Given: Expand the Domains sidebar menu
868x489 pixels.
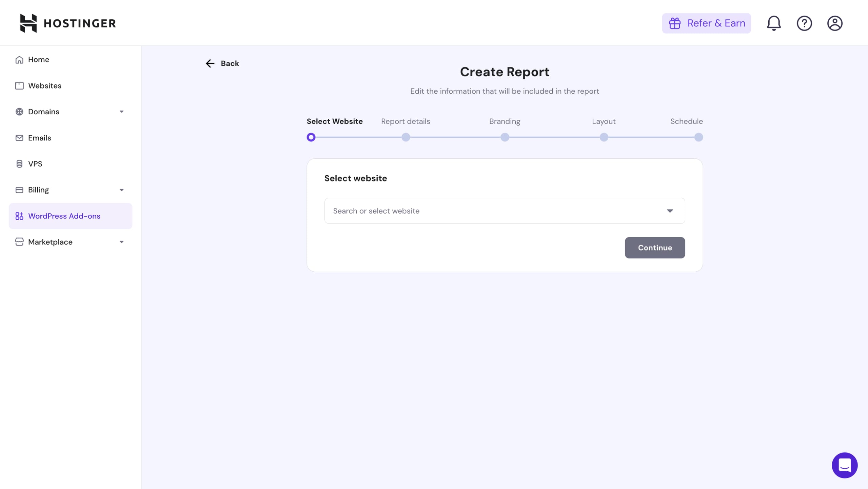Looking at the screenshot, I should (x=121, y=112).
